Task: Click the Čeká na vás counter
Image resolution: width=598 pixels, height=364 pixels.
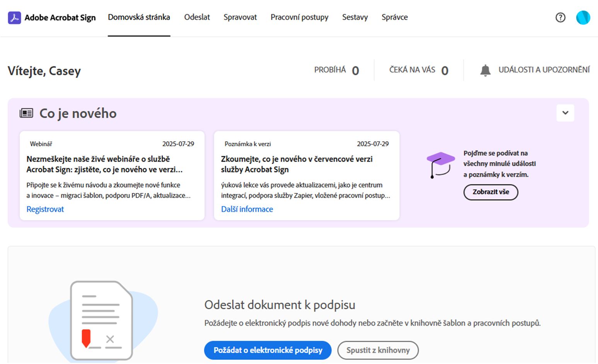Action: click(x=419, y=70)
